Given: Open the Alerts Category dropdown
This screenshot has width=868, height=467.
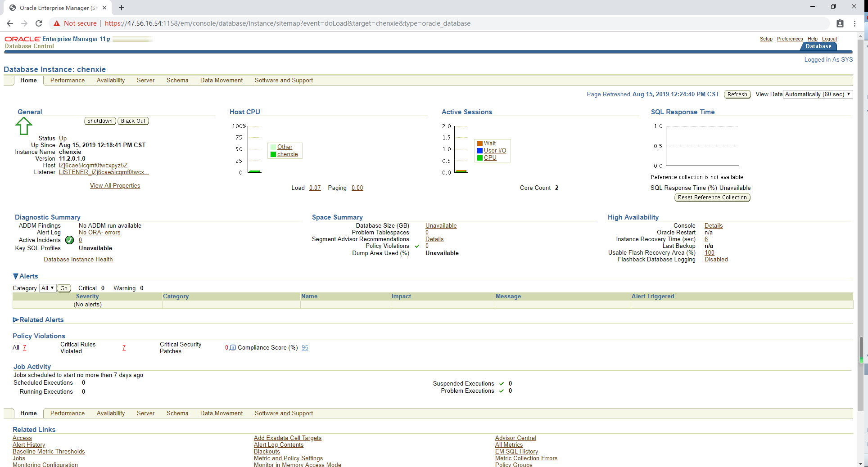Looking at the screenshot, I should [48, 288].
